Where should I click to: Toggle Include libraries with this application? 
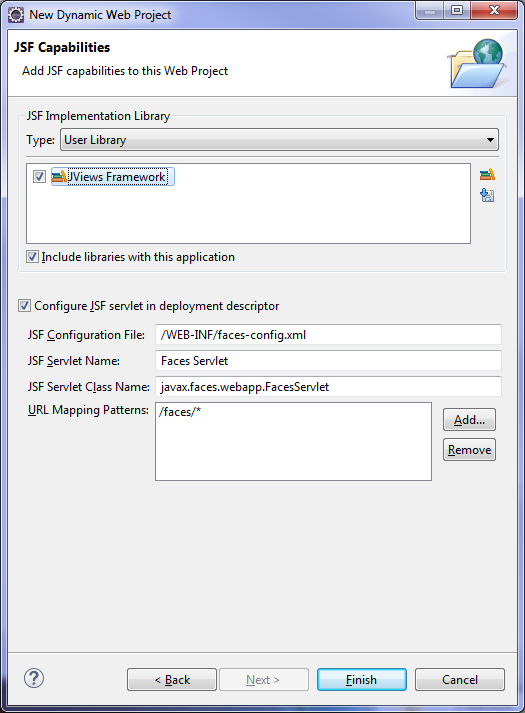32,257
